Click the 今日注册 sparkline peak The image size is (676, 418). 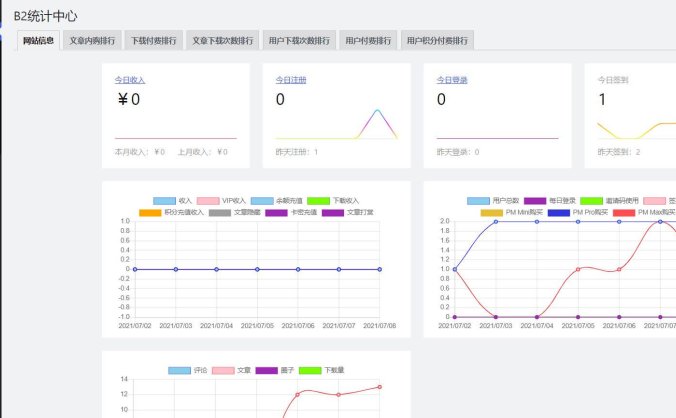pyautogui.click(x=377, y=111)
